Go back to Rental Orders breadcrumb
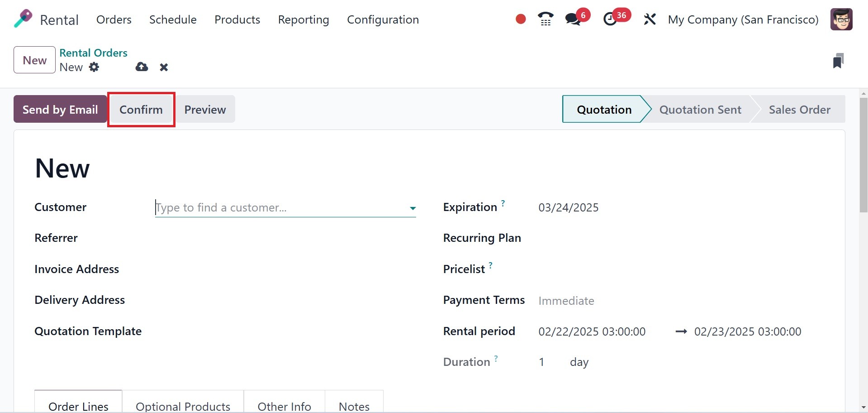The width and height of the screenshot is (868, 413). (93, 53)
